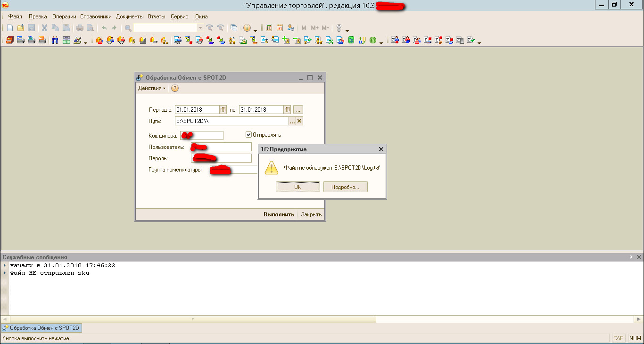Open the Операции menu

pos(64,16)
